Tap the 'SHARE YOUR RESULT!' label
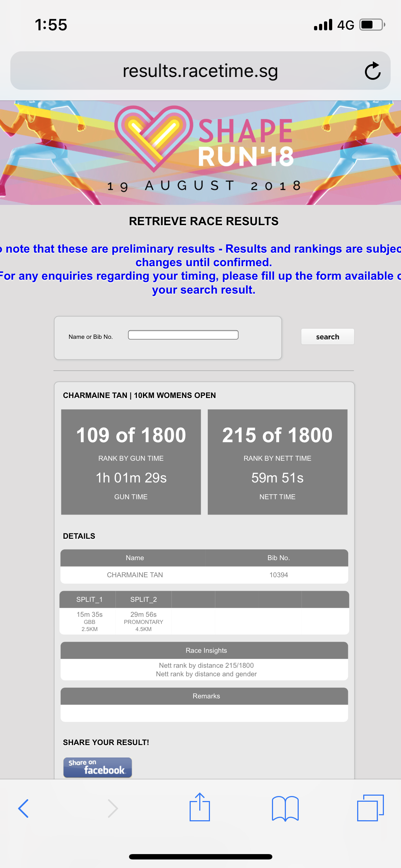Image resolution: width=401 pixels, height=868 pixels. [106, 742]
